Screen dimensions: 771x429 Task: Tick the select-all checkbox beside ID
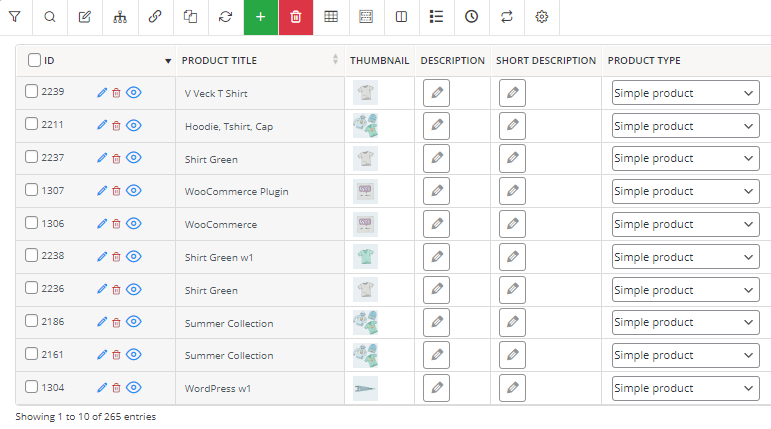click(x=34, y=60)
